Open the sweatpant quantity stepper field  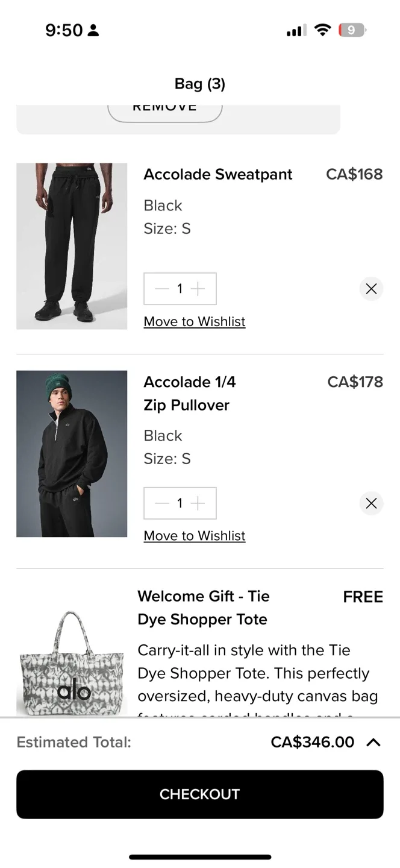(180, 288)
